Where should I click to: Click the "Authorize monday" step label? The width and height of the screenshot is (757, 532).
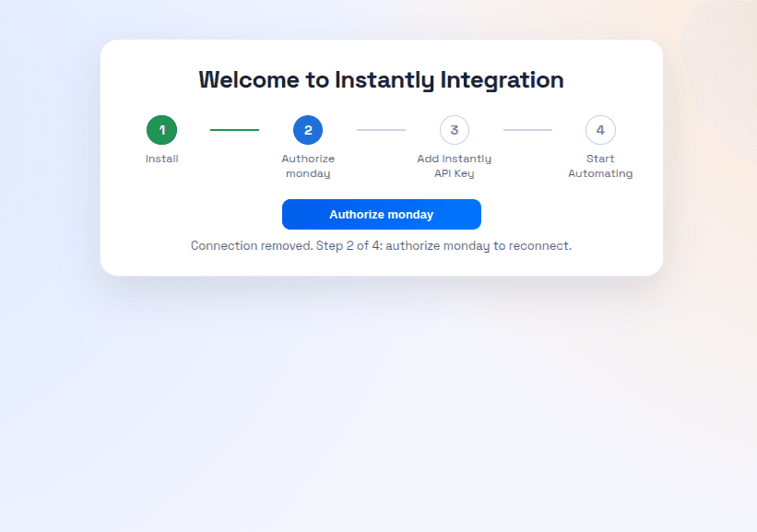click(308, 166)
